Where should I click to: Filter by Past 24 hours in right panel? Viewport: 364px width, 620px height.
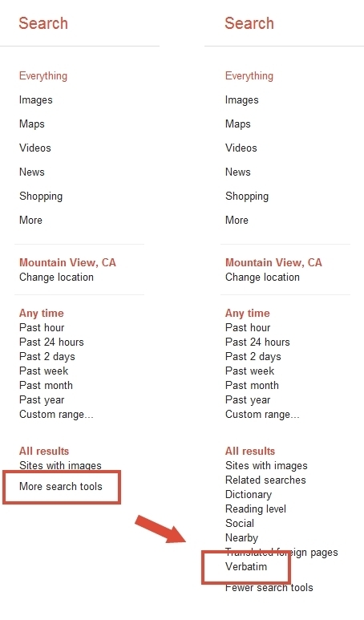pos(257,342)
